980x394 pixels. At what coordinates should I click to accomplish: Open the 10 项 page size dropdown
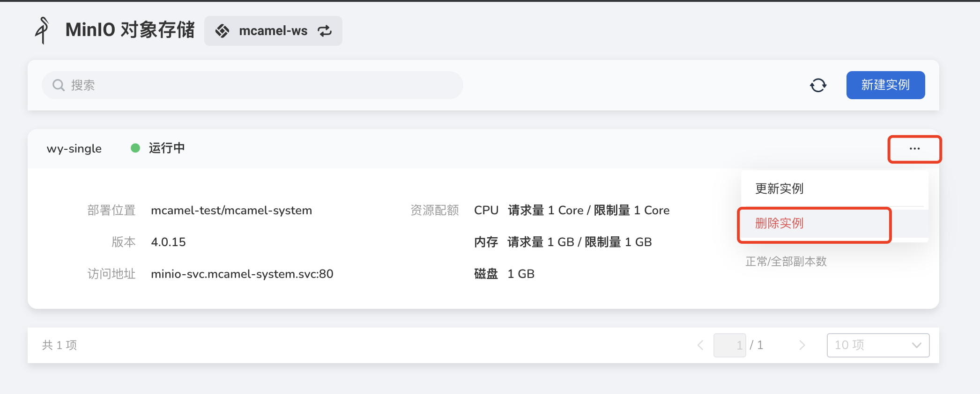(878, 345)
